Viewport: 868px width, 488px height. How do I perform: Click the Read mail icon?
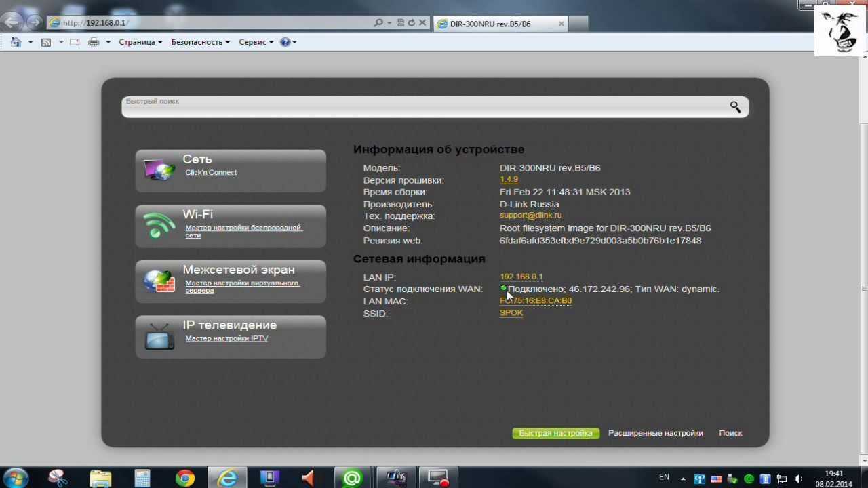pos(75,42)
